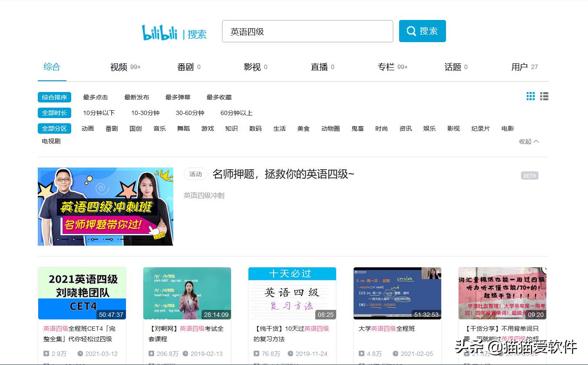Click the magnifier icon in the search button
The width and height of the screenshot is (588, 365).
[411, 31]
